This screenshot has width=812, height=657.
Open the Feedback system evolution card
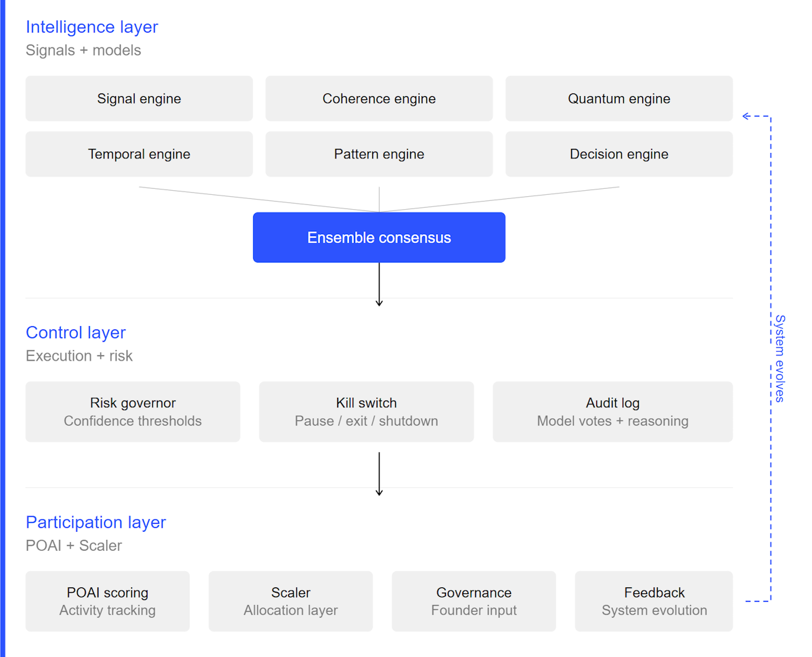click(x=654, y=601)
